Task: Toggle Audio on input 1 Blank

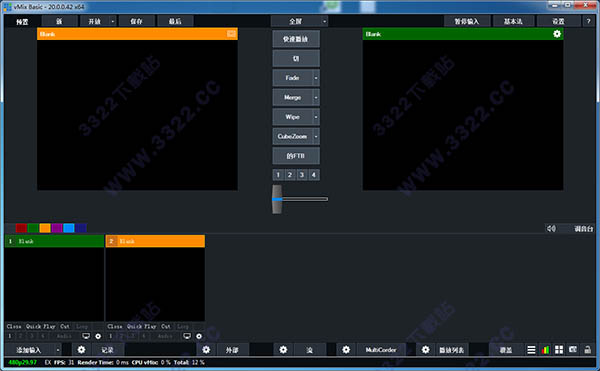Action: 64,336
